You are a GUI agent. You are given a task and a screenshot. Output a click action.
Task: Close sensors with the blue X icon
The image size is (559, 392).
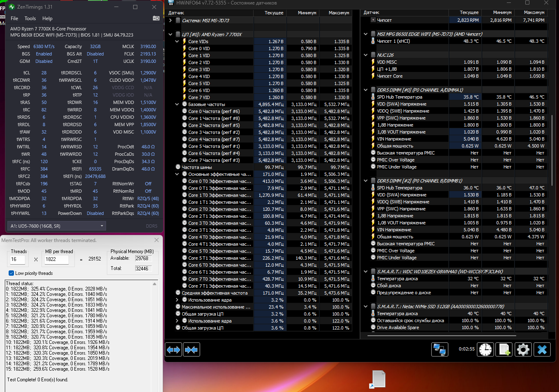[542, 350]
